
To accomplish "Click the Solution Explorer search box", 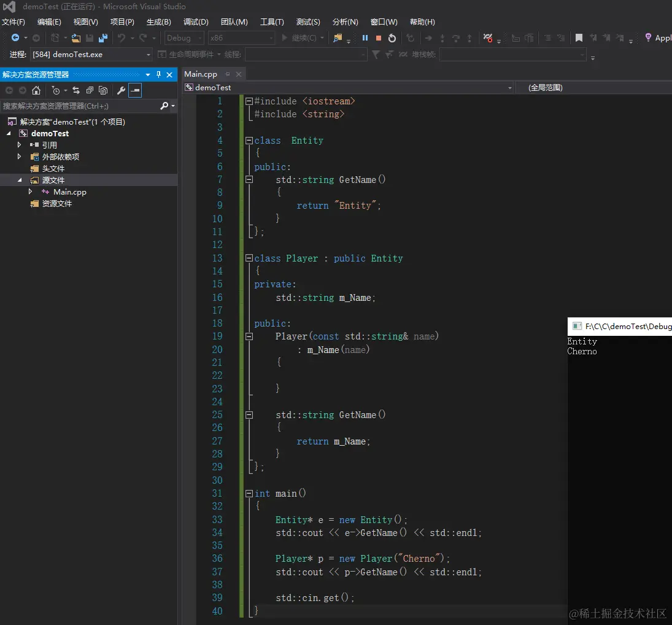I will click(80, 106).
